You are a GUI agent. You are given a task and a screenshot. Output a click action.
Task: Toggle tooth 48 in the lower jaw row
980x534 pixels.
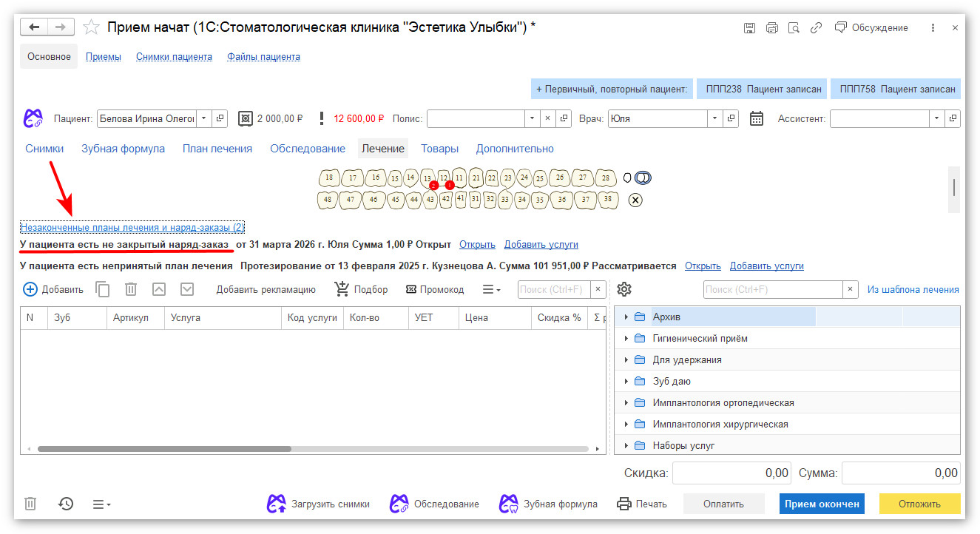(328, 200)
